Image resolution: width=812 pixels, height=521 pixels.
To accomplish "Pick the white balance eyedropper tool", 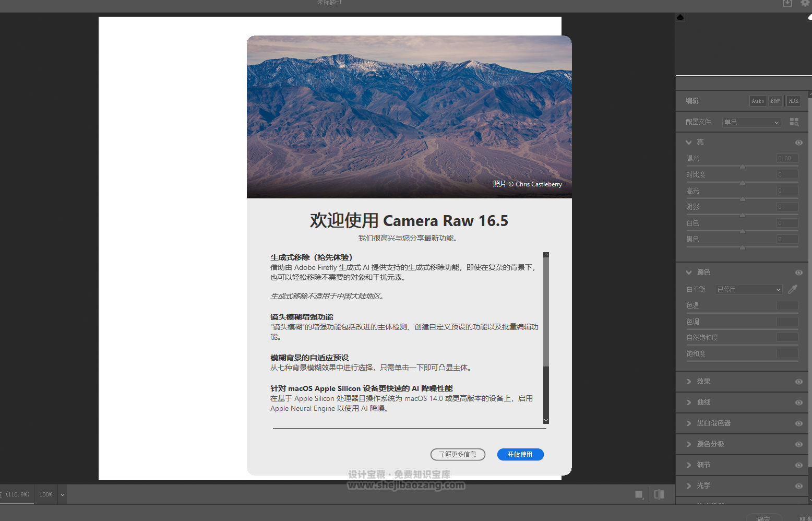I will (793, 289).
